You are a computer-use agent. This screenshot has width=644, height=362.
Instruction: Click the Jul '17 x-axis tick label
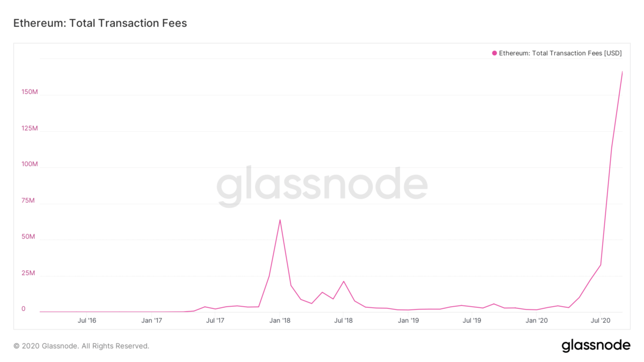215,321
